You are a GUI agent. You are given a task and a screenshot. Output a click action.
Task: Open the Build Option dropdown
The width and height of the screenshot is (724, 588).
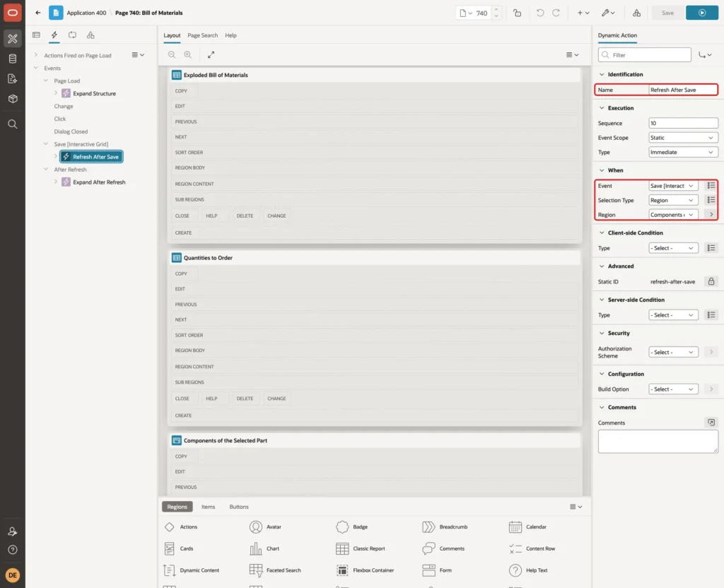click(673, 389)
